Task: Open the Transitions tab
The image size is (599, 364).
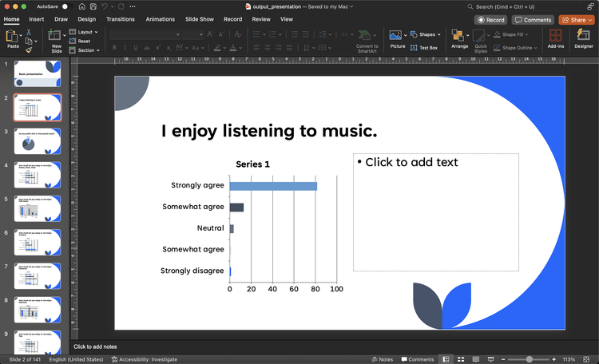Action: (121, 19)
